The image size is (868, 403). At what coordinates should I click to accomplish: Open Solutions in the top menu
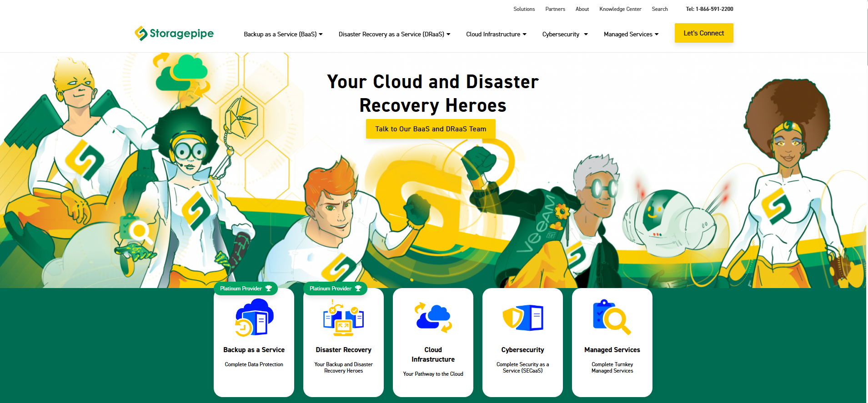click(x=524, y=9)
